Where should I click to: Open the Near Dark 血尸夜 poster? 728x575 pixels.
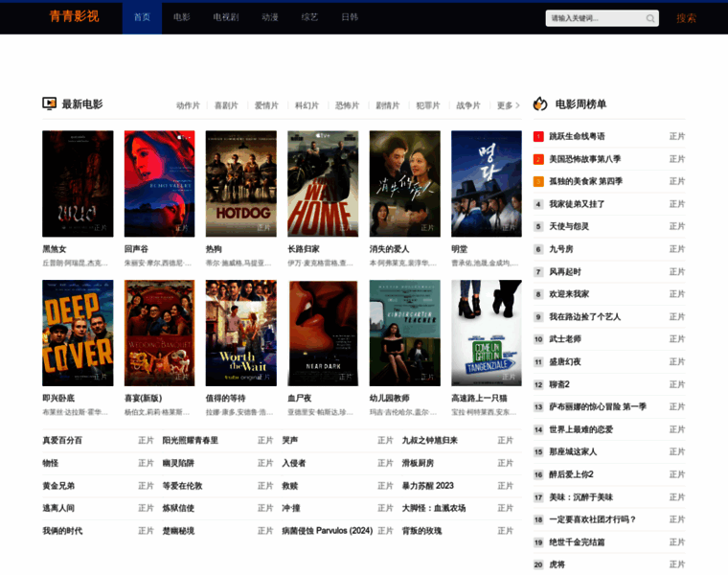[x=323, y=333]
